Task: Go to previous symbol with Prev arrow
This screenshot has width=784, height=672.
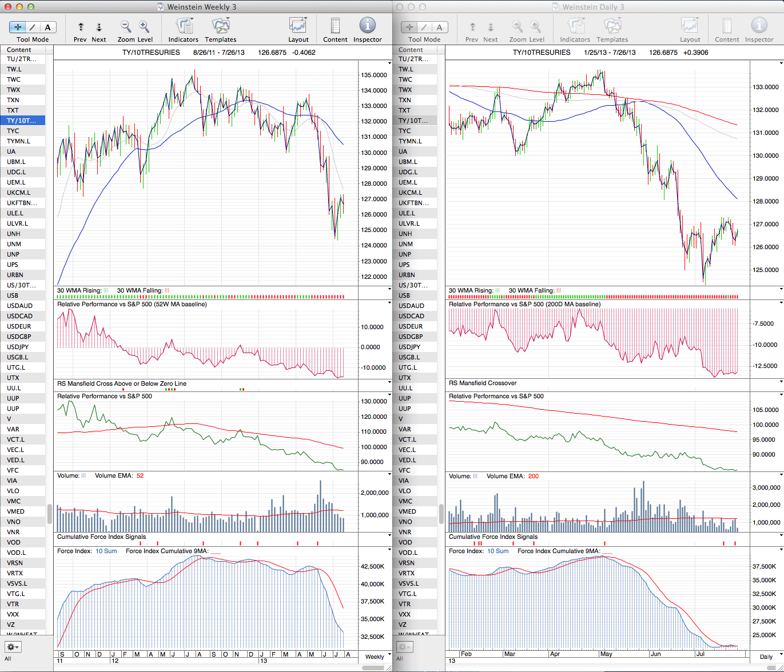Action: pyautogui.click(x=81, y=27)
